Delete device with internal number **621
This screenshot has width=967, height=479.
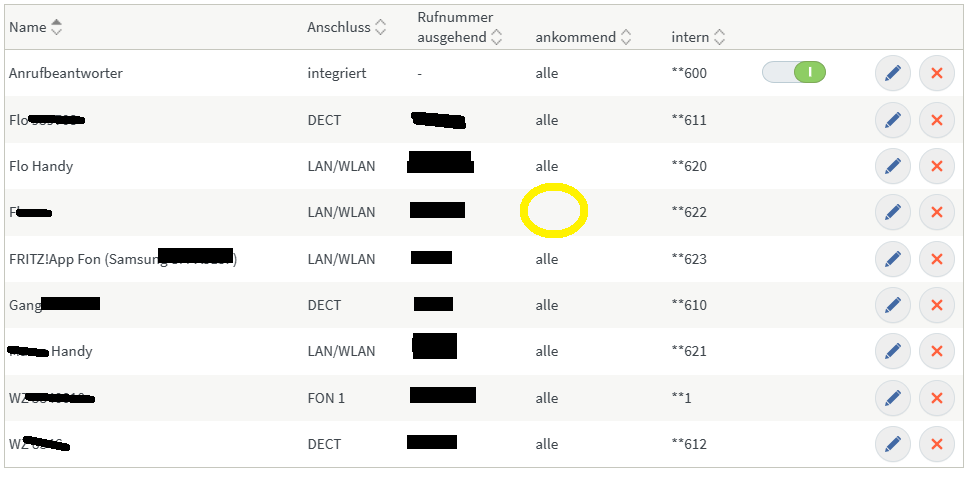pyautogui.click(x=937, y=351)
